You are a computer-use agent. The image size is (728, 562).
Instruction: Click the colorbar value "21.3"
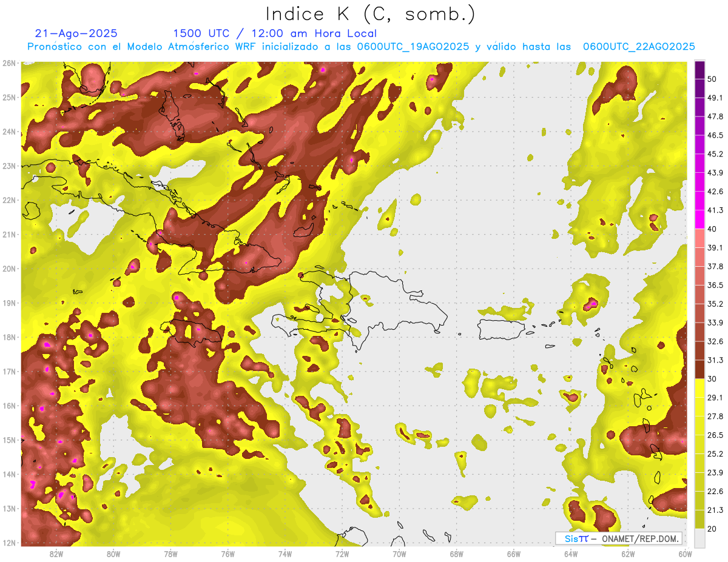pyautogui.click(x=715, y=510)
